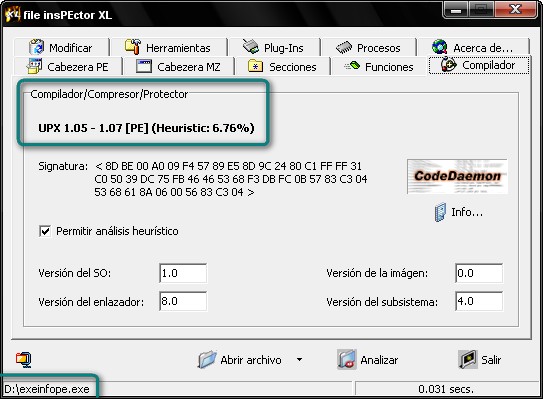Click the Acerca de globe icon
The height and width of the screenshot is (399, 543).
click(x=440, y=47)
